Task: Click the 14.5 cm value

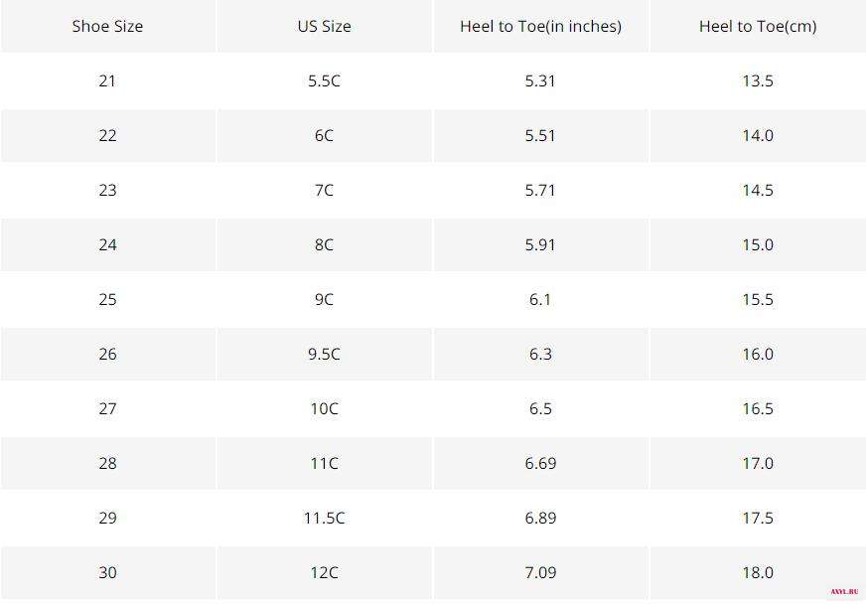Action: pos(758,190)
